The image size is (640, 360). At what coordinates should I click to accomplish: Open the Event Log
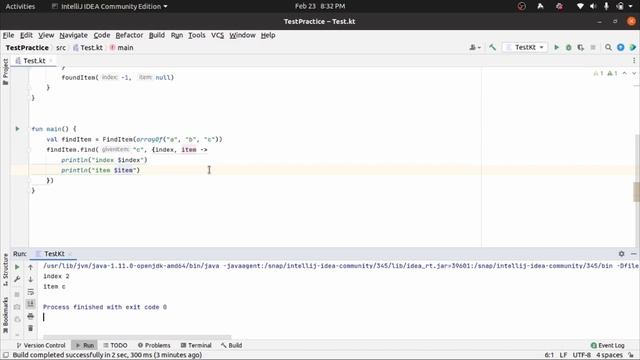coord(607,345)
